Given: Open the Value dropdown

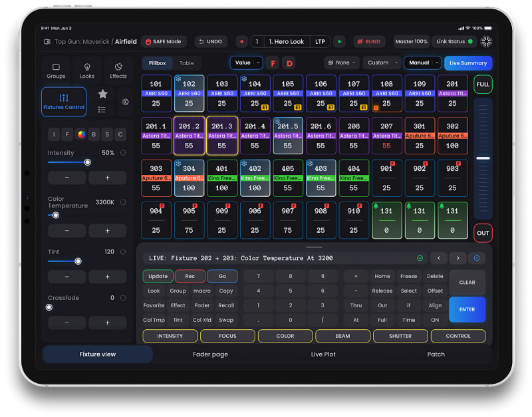Looking at the screenshot, I should (246, 63).
